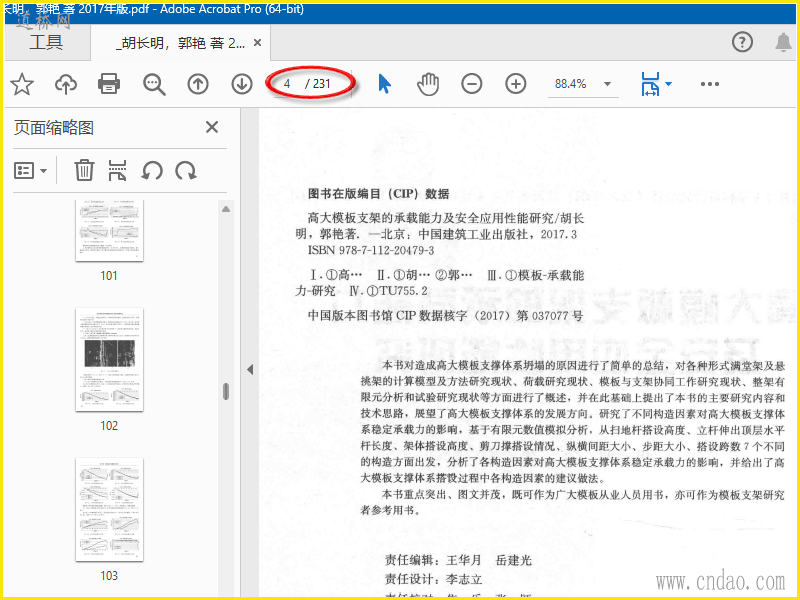Click the star bookmark icon

click(x=22, y=84)
